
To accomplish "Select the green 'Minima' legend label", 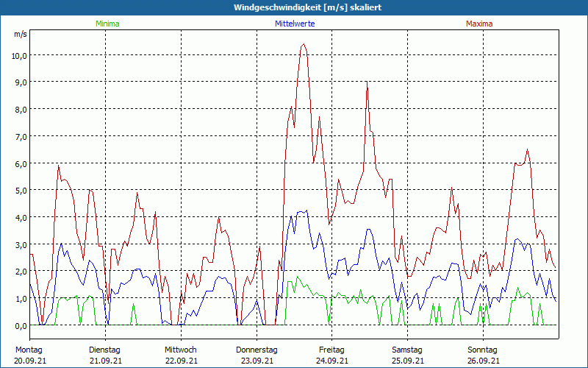I will coord(107,24).
